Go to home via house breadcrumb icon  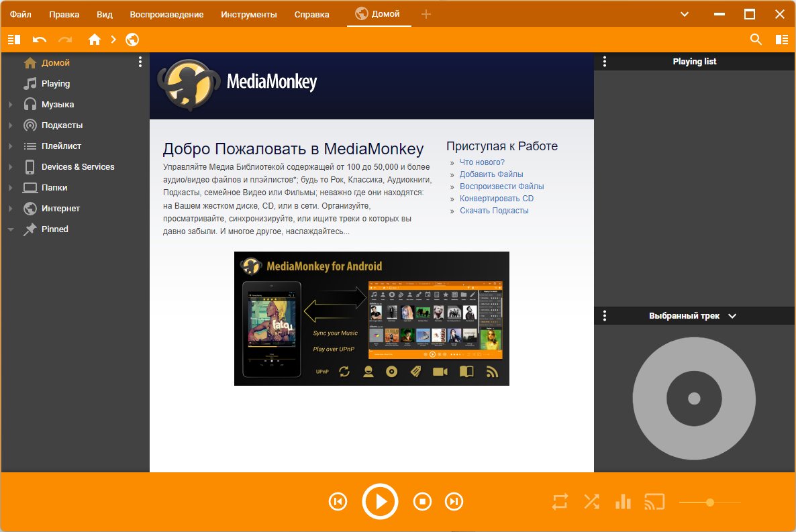(x=95, y=40)
